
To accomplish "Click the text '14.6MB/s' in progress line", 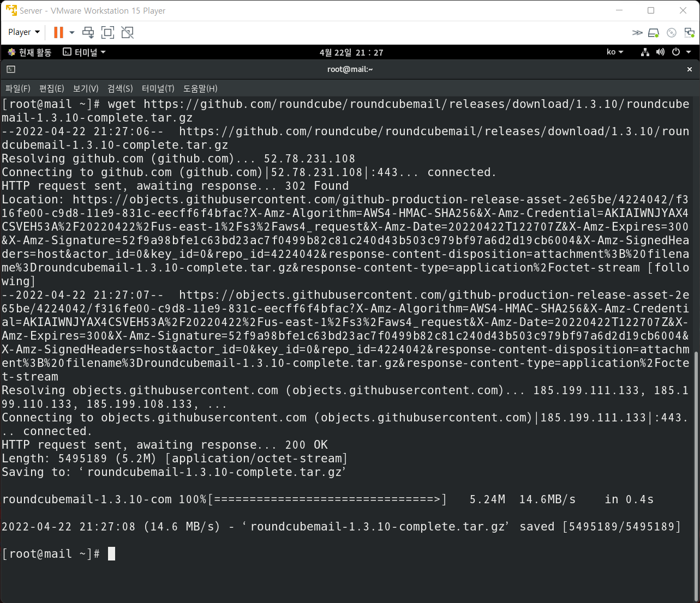I will click(x=547, y=499).
